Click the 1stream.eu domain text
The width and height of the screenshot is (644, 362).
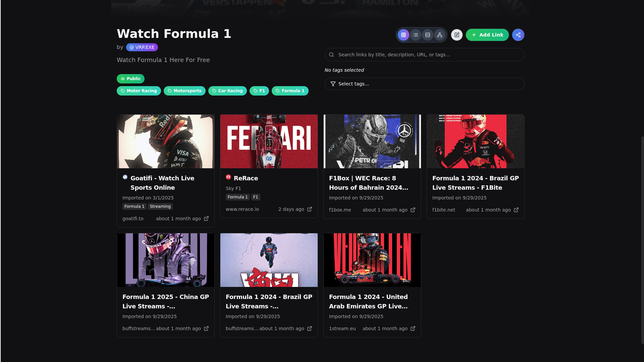click(342, 328)
